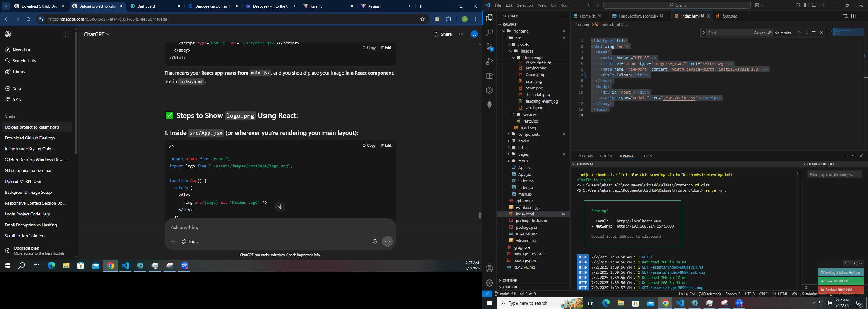Switch to the Home.jsx editor tab
This screenshot has height=309, width=868.
click(x=590, y=16)
